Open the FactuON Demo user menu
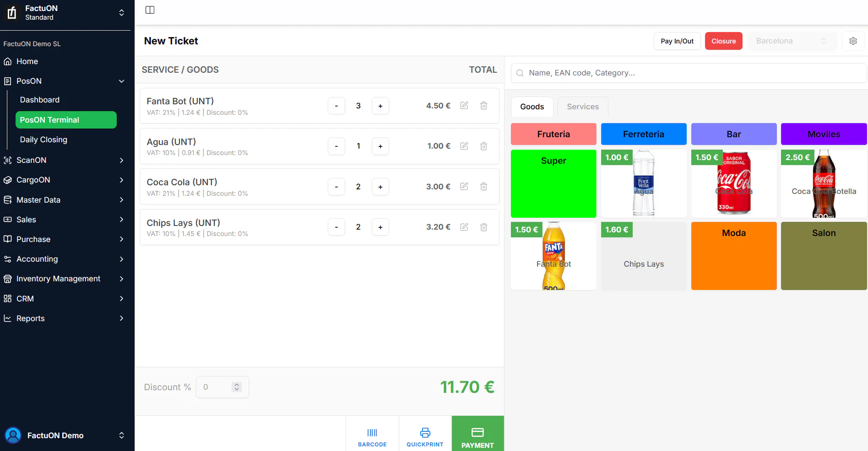 65,435
